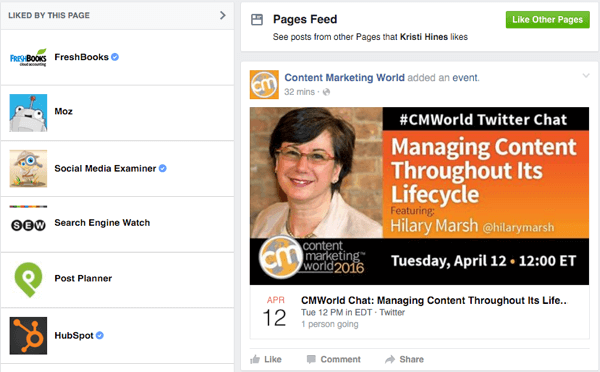Screen dimensions: 600x372
Task: Click the Like Other Pages button
Action: point(548,20)
